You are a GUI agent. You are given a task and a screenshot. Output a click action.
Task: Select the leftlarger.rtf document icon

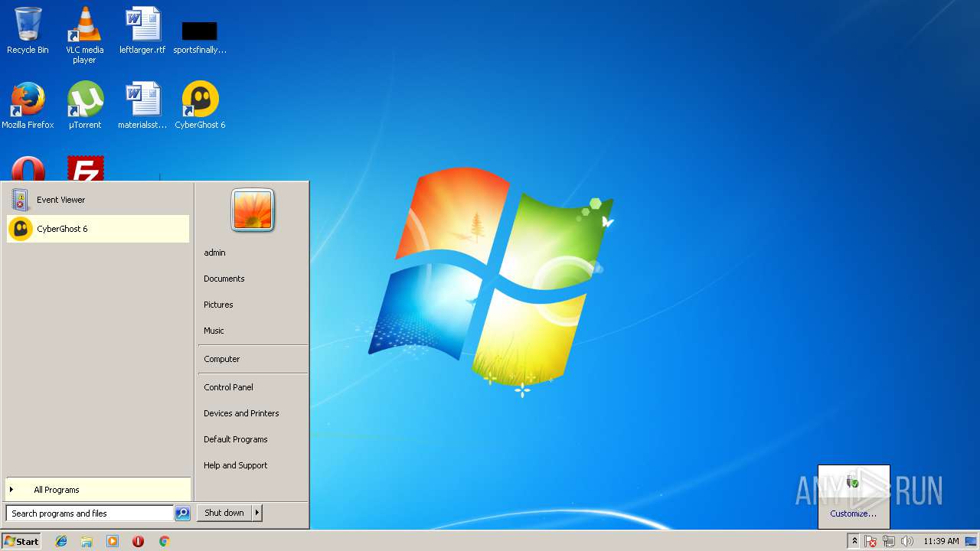[x=142, y=31]
